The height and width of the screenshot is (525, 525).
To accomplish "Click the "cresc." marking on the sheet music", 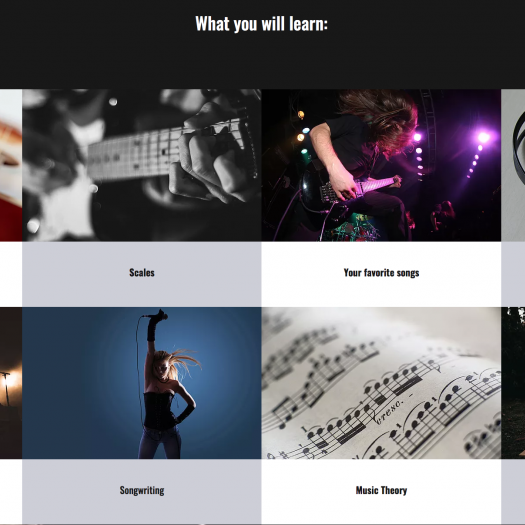I will 389,410.
